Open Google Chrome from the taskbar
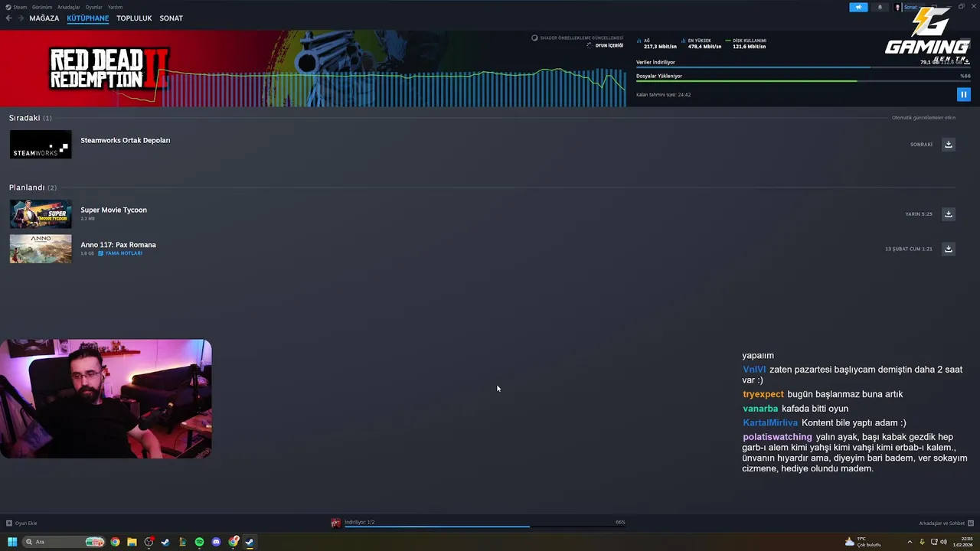This screenshot has width=980, height=551. (115, 542)
